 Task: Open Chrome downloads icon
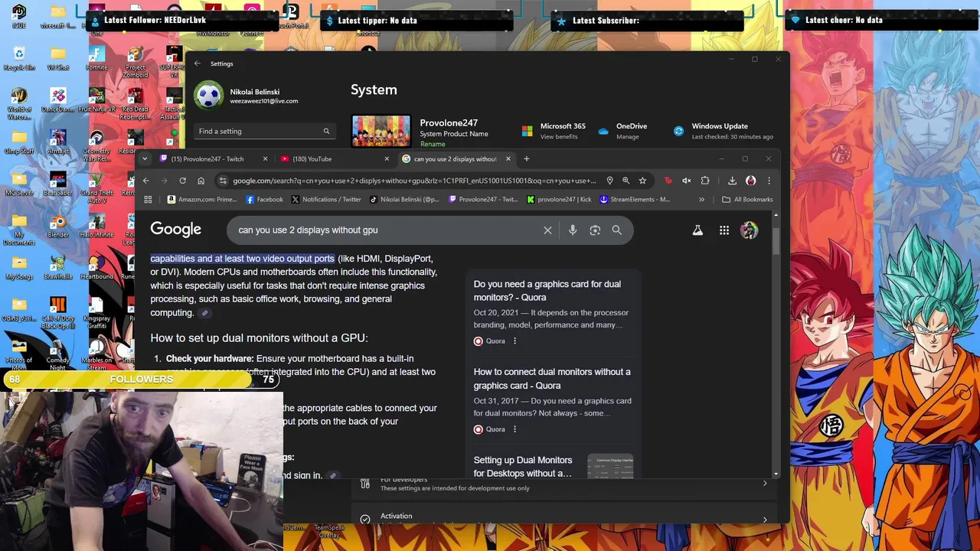(x=732, y=181)
